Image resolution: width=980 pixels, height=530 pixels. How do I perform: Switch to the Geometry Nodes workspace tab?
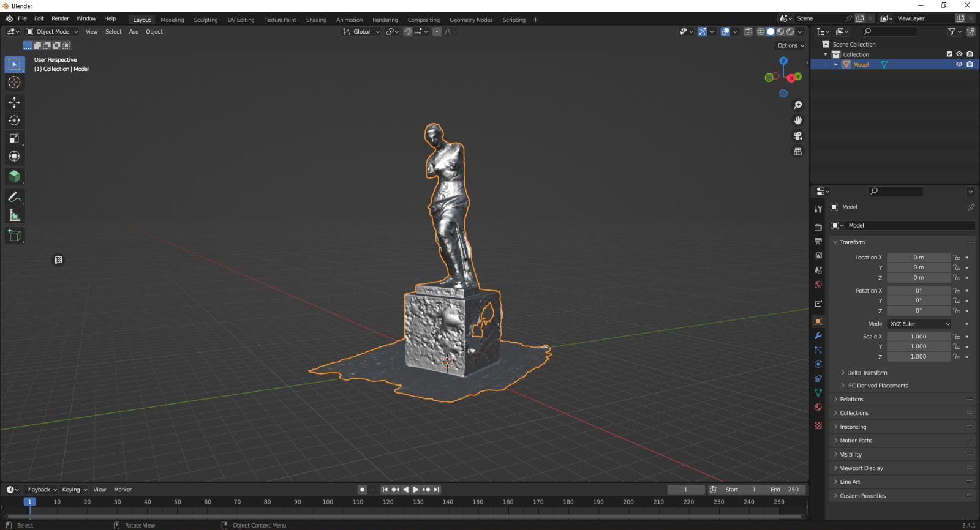(471, 20)
